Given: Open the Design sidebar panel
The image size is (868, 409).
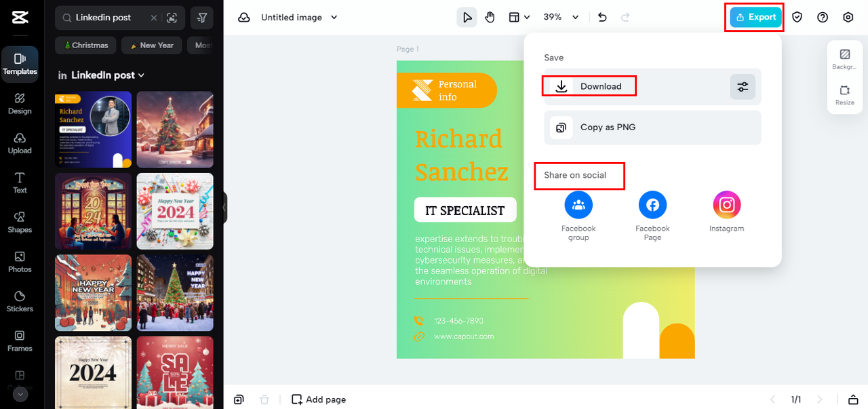Looking at the screenshot, I should pos(20,104).
